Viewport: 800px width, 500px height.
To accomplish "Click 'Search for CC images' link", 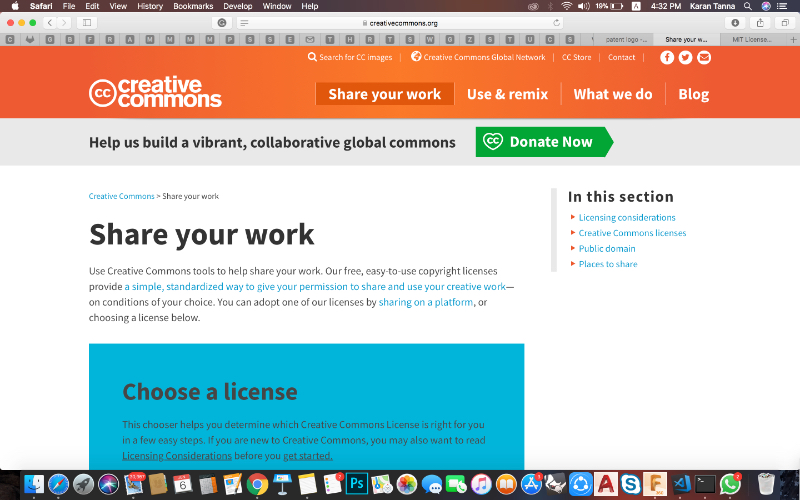I will [x=350, y=57].
